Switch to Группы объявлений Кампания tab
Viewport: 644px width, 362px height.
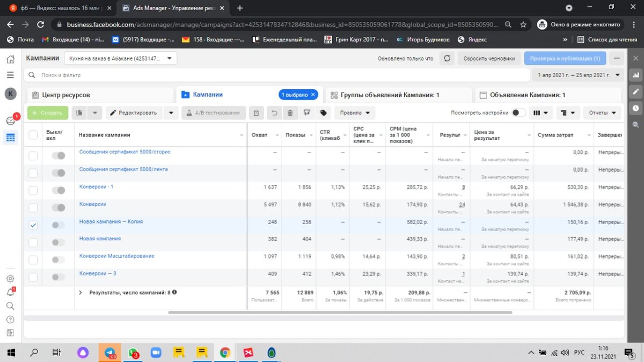tap(398, 95)
